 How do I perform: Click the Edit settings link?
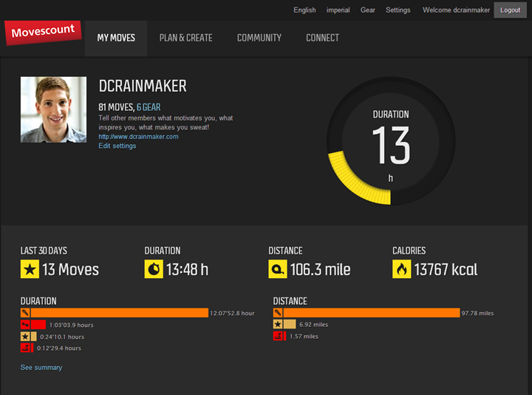117,146
